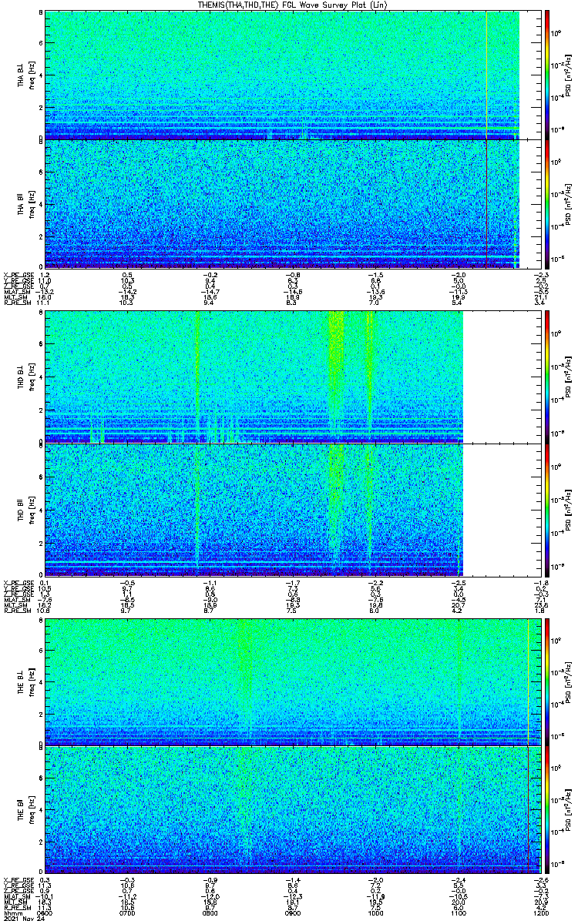Select the THD B⊥ spectrogram panel

click(x=291, y=377)
